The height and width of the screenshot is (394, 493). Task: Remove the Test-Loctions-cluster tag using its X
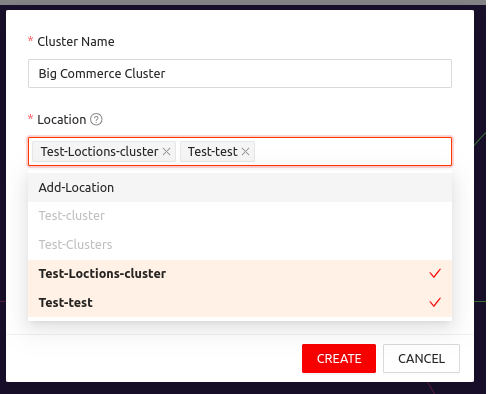(x=166, y=152)
